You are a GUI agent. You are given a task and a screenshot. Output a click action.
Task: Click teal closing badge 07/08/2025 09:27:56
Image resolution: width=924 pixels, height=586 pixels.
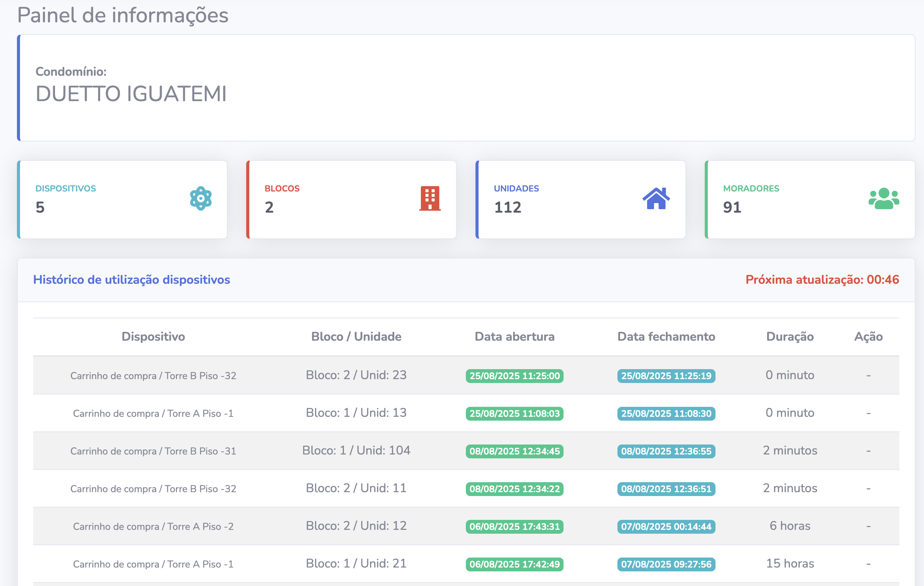(x=666, y=564)
